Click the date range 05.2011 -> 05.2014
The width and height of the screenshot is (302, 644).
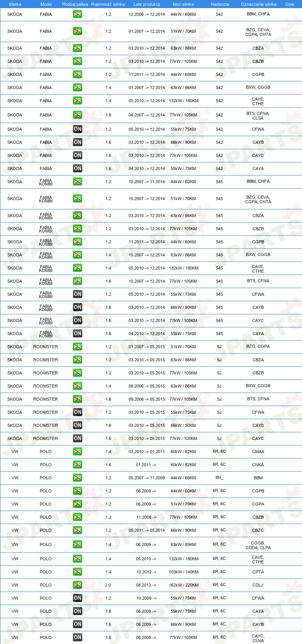(x=147, y=530)
